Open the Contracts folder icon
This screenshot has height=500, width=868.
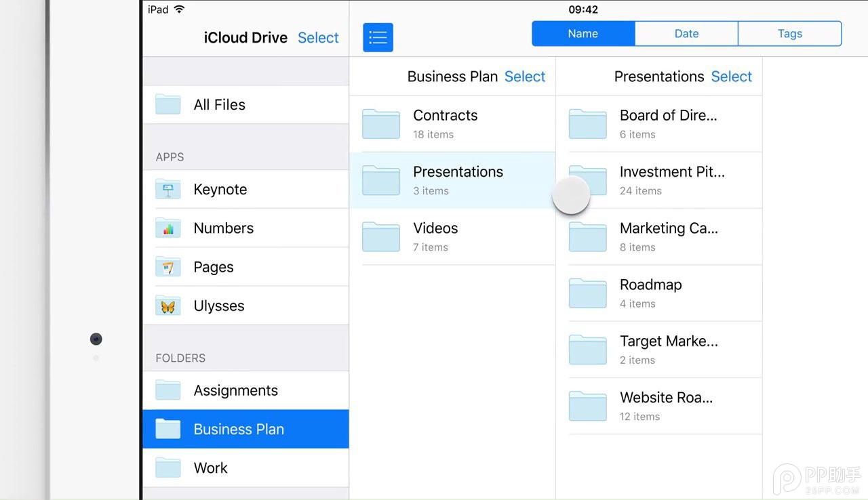coord(381,124)
